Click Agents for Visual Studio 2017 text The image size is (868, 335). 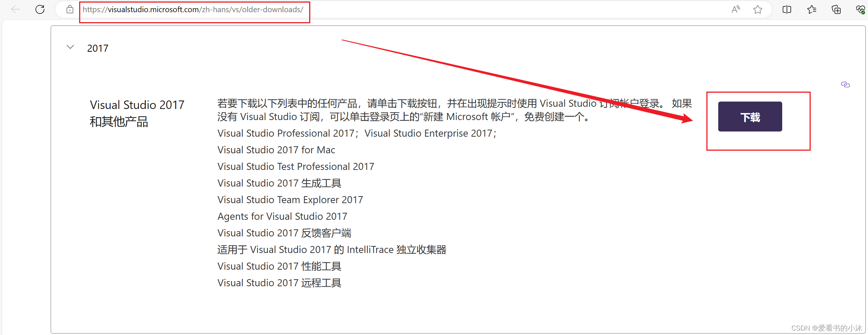[x=282, y=216]
